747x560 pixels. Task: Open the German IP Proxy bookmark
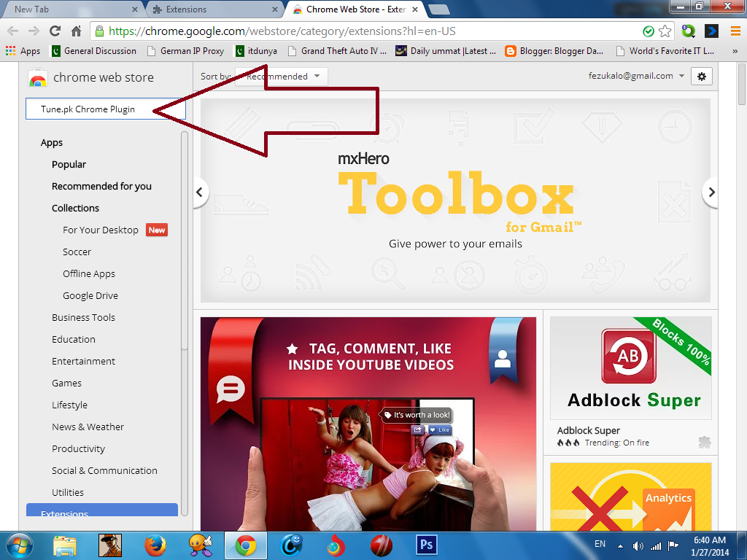coord(185,51)
